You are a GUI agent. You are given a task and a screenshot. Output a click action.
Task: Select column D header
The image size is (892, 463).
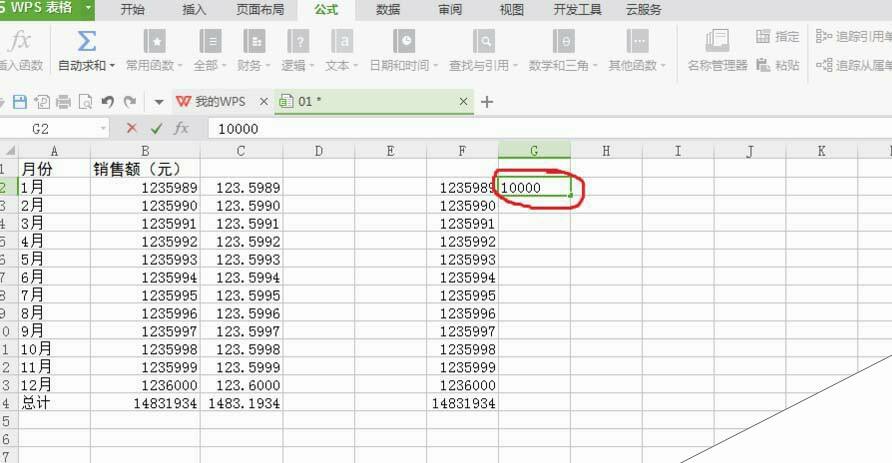point(319,151)
